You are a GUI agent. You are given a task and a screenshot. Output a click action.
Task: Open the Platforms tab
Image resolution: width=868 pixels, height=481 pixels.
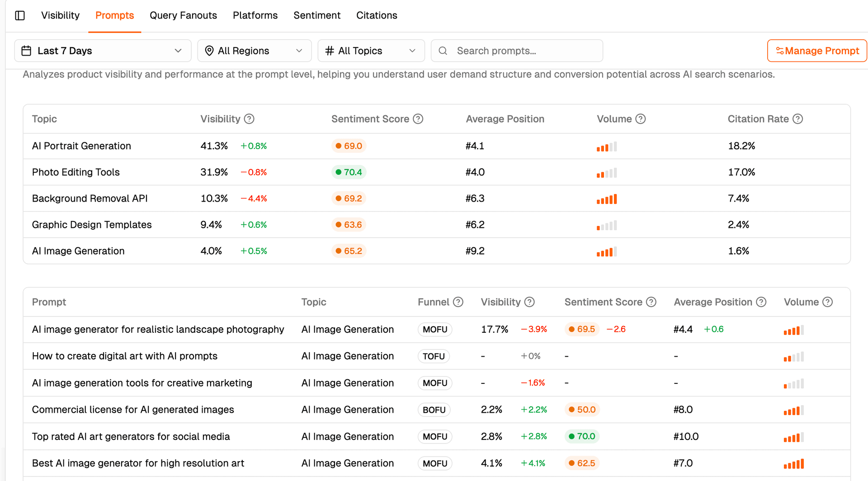(x=255, y=15)
